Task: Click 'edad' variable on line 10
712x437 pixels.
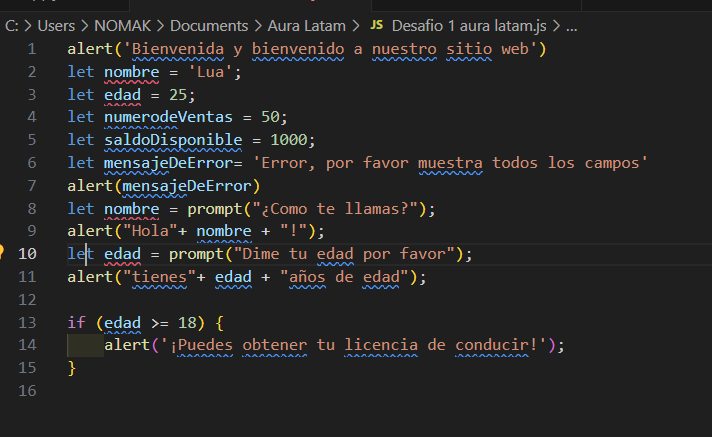Action: (x=123, y=254)
